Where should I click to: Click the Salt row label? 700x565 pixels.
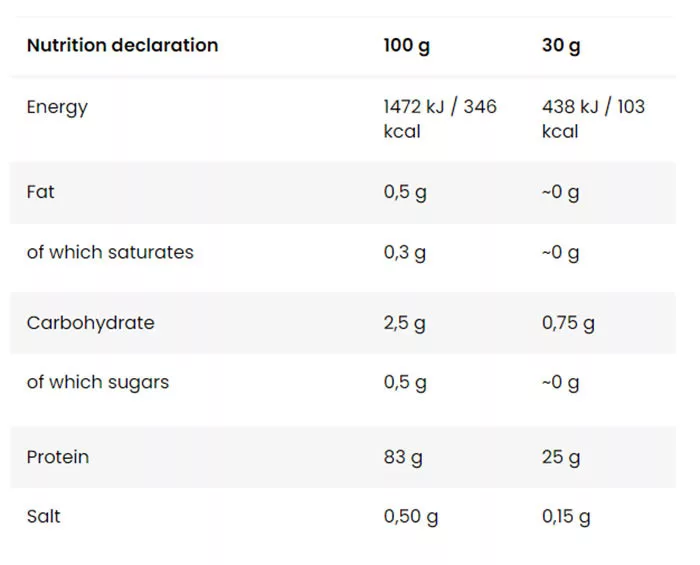(x=44, y=516)
